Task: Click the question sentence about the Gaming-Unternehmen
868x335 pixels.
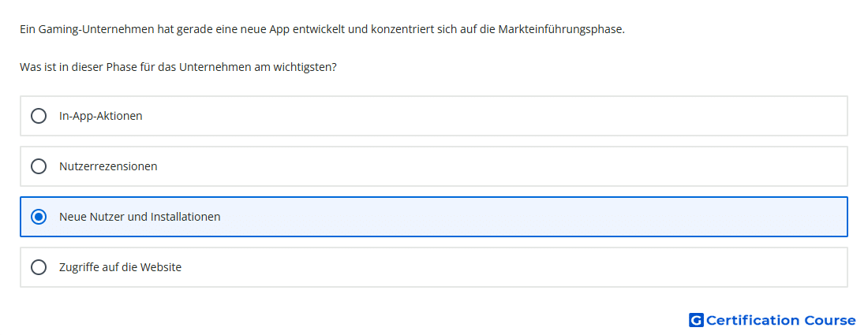Action: pyautogui.click(x=322, y=30)
